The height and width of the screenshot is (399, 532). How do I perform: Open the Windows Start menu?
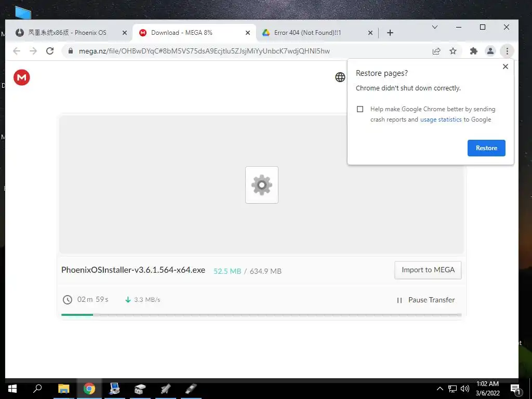(12, 389)
